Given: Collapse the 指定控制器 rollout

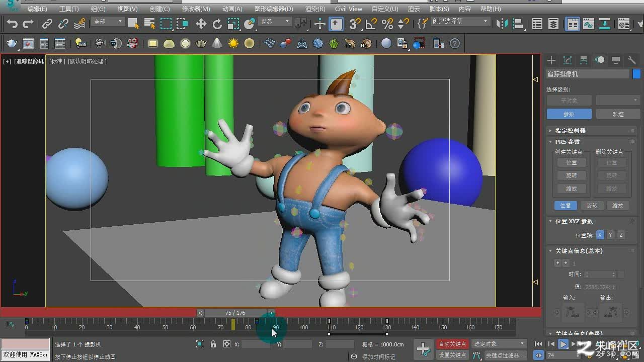Looking at the screenshot, I should click(592, 131).
